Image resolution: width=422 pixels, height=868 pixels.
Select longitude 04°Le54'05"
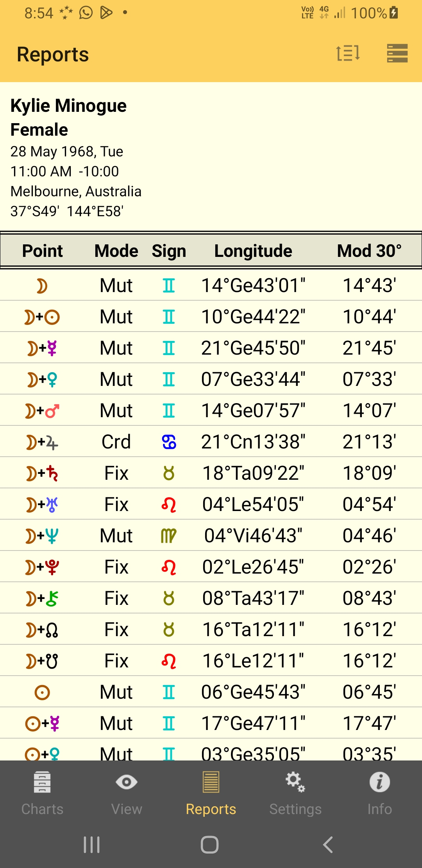click(253, 504)
